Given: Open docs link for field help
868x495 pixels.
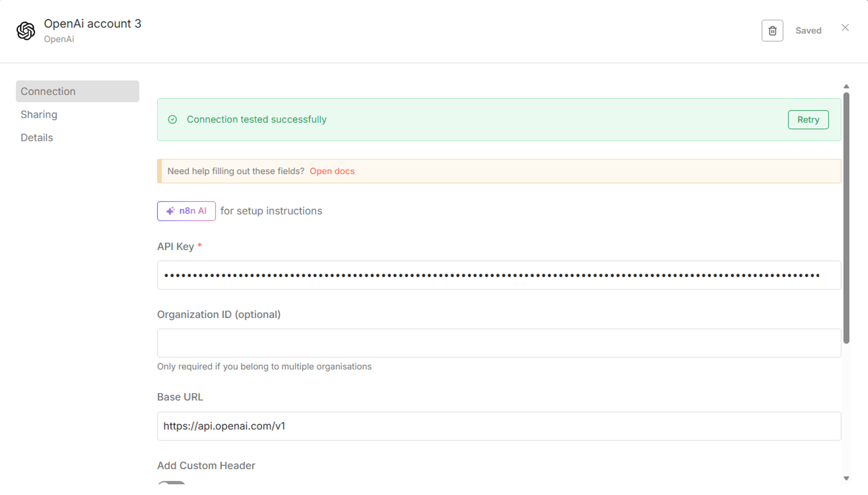Looking at the screenshot, I should point(332,171).
